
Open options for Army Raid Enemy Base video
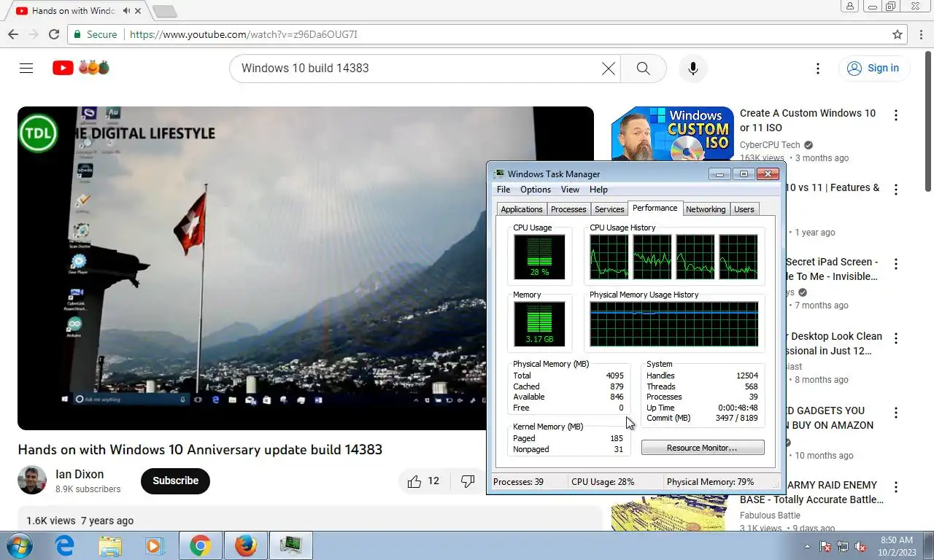point(896,487)
